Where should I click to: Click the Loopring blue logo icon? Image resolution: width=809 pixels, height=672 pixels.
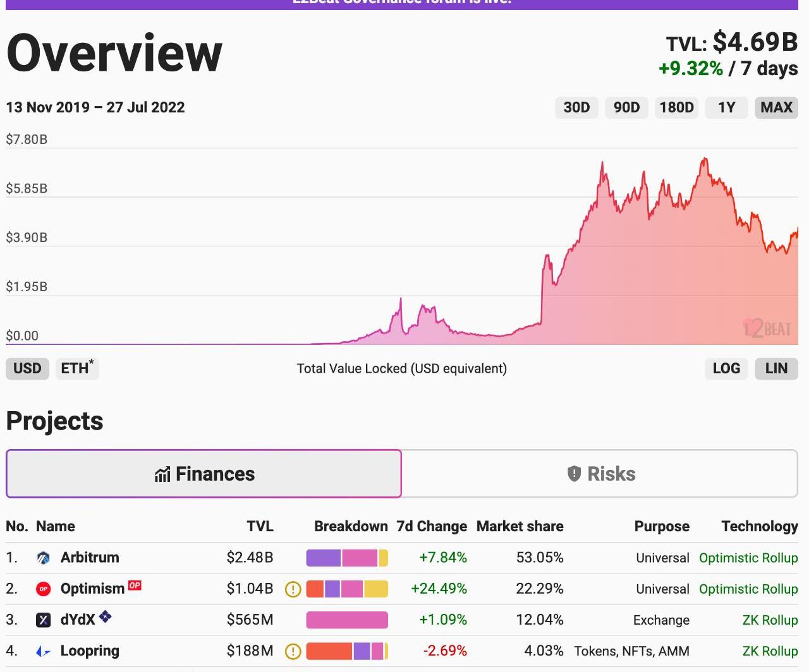43,651
